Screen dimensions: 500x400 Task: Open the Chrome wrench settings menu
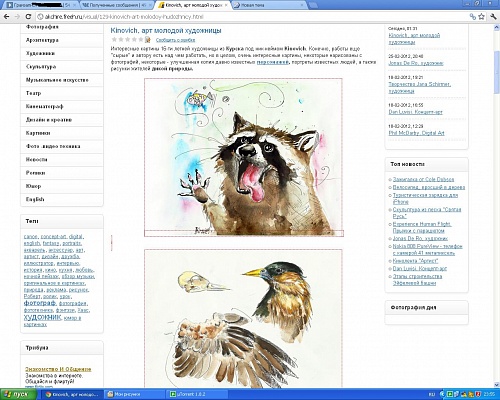point(493,17)
